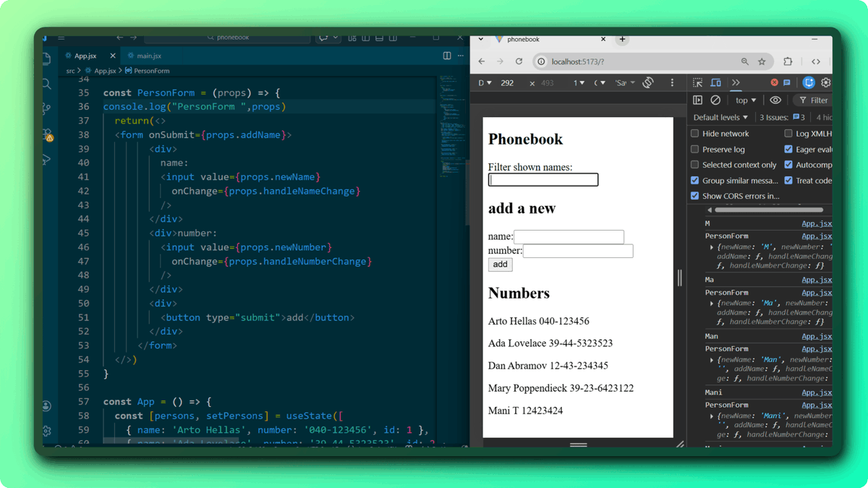The height and width of the screenshot is (488, 868).
Task: Uncheck Show CORS errors checkbox
Action: point(695,196)
